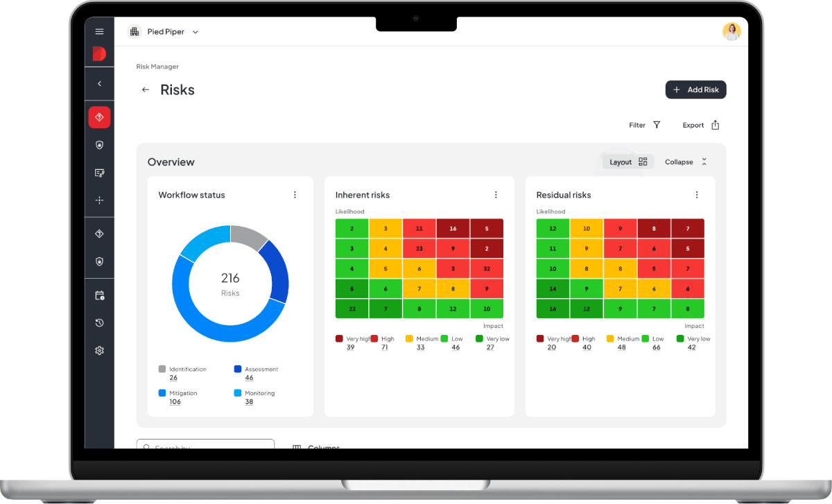Viewport: 832px width, 504px height.
Task: Click the building icon next to Pied Piper
Action: pos(135,32)
